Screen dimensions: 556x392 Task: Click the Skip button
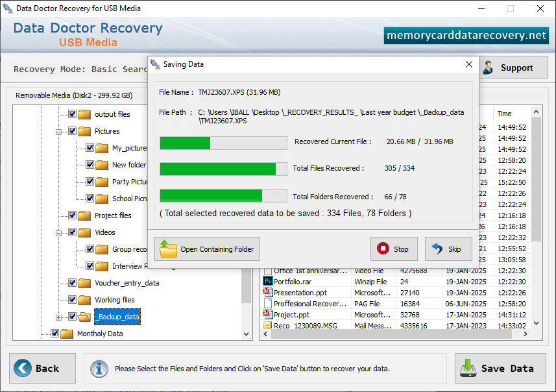[x=448, y=249]
